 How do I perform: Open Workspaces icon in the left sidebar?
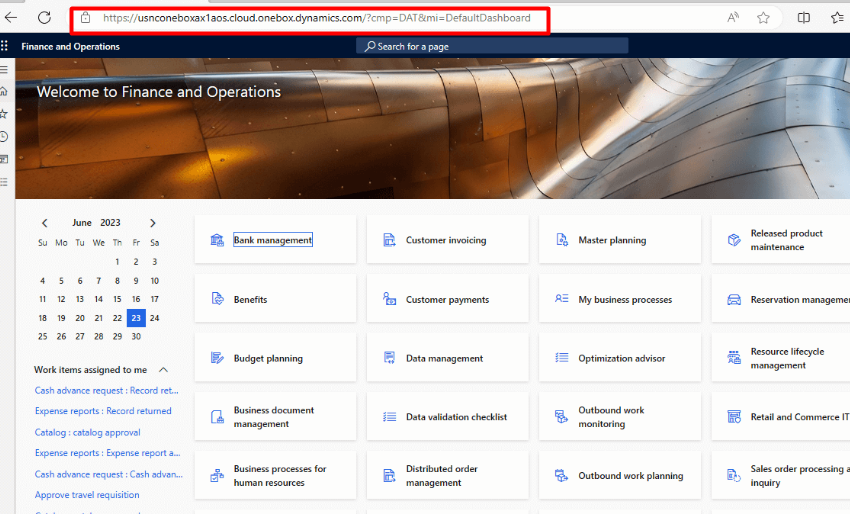coord(4,159)
